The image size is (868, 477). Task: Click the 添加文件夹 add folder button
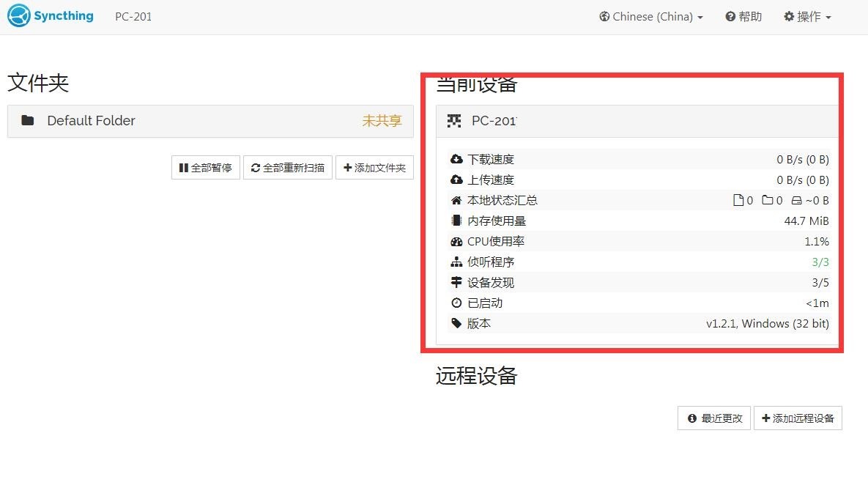[374, 167]
